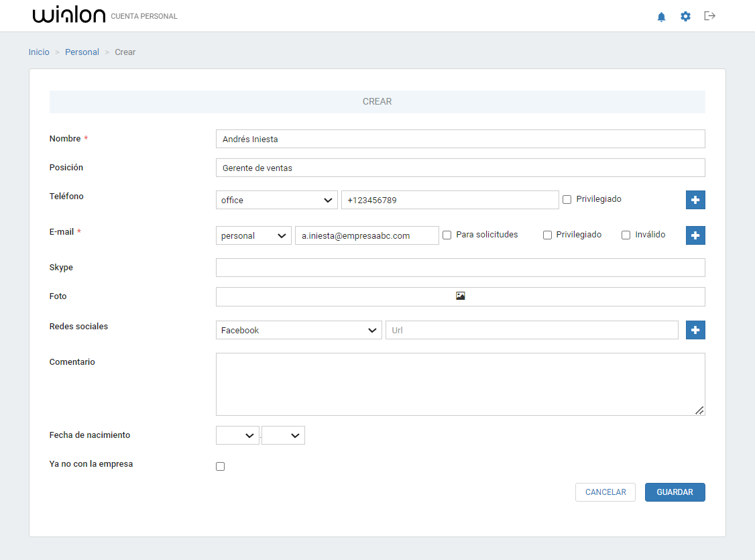The width and height of the screenshot is (755, 560).
Task: Expand the e-mail type dropdown showing personal
Action: pos(253,235)
